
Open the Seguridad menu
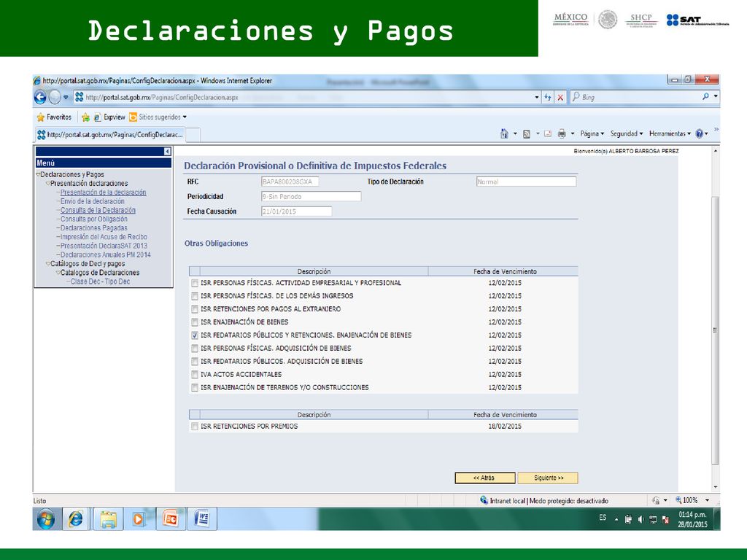click(627, 134)
